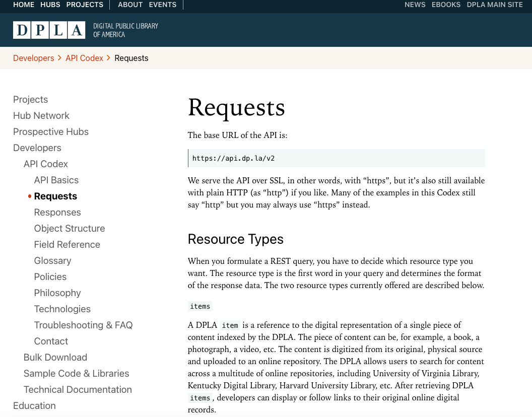Open Prospective Hubs in the sidebar
This screenshot has width=532, height=417.
pyautogui.click(x=51, y=131)
